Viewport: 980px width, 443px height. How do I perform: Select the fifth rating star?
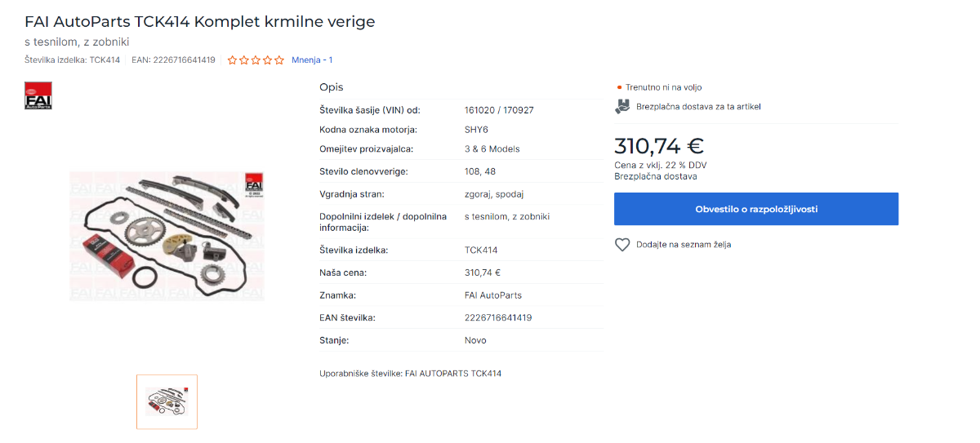279,60
